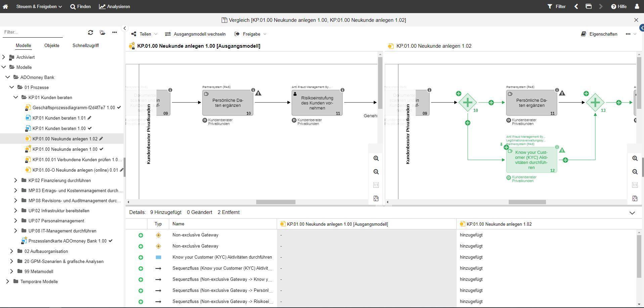This screenshot has width=644, height=308.
Task: Expand UP.07 Personalmanagement folder
Action: pyautogui.click(x=16, y=221)
